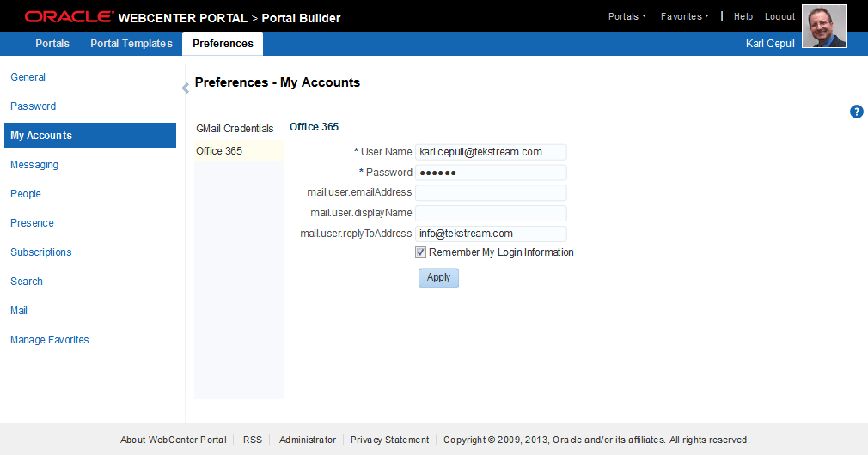Click the Oracle logo
This screenshot has width=868, height=455.
(x=69, y=17)
